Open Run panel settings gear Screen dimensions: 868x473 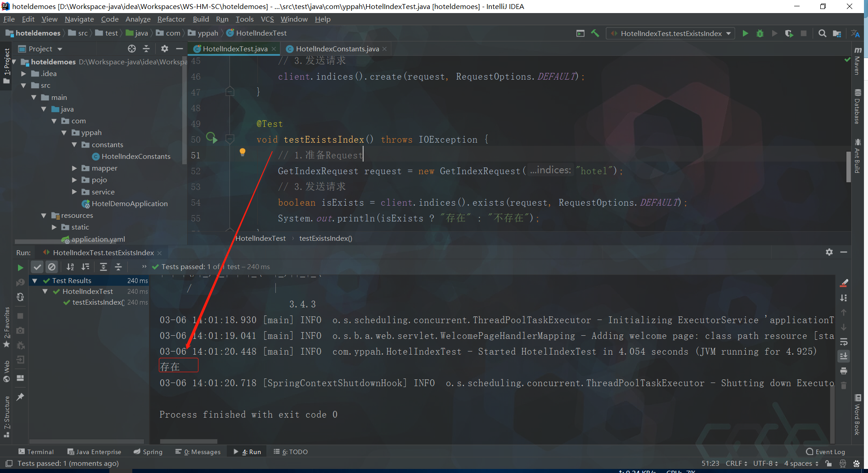829,252
